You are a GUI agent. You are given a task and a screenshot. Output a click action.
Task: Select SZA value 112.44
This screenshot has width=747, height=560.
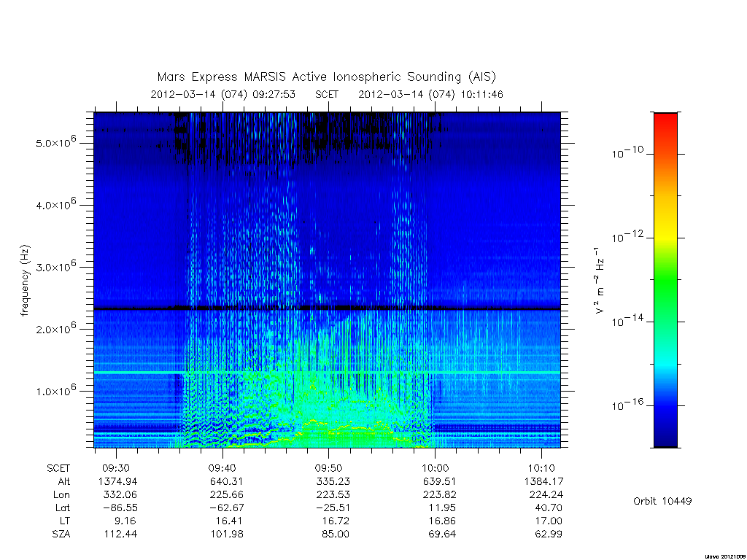pyautogui.click(x=120, y=534)
